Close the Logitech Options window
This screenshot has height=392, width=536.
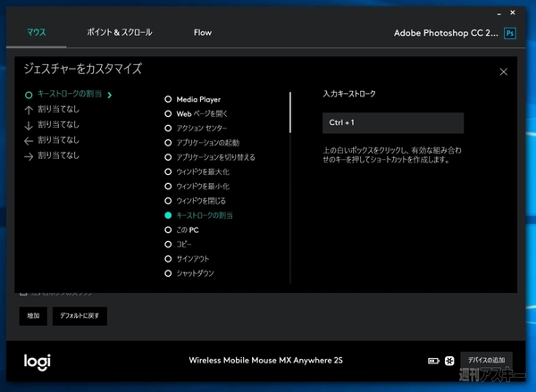(x=513, y=13)
